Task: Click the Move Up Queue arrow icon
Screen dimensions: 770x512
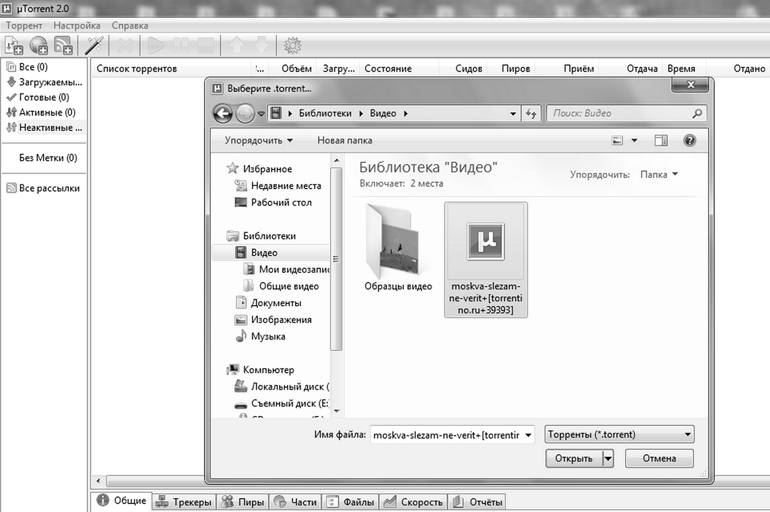Action: pyautogui.click(x=237, y=46)
